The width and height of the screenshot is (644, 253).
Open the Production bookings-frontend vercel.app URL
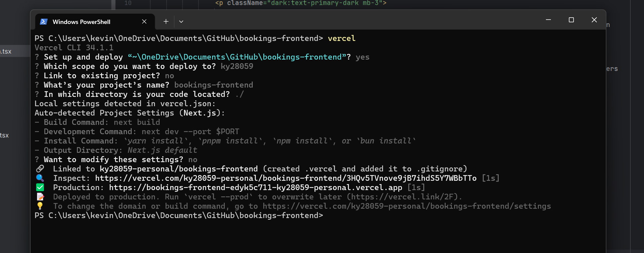tap(256, 188)
